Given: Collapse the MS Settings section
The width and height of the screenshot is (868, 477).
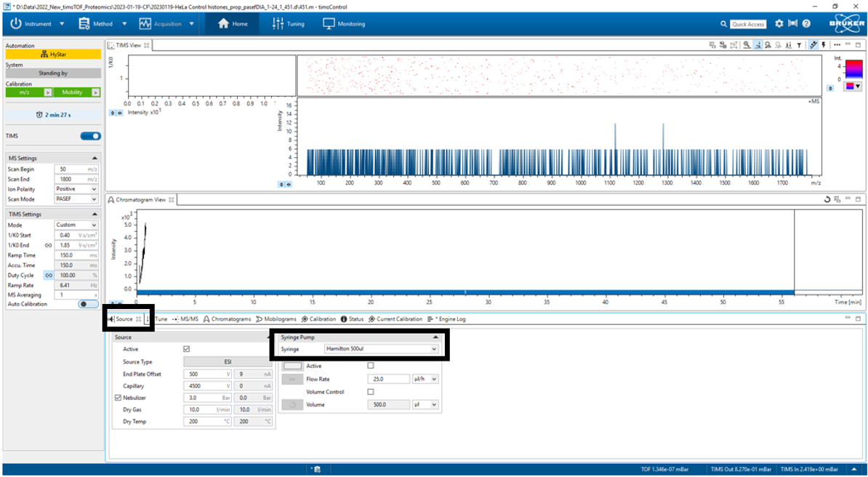Looking at the screenshot, I should 94,159.
